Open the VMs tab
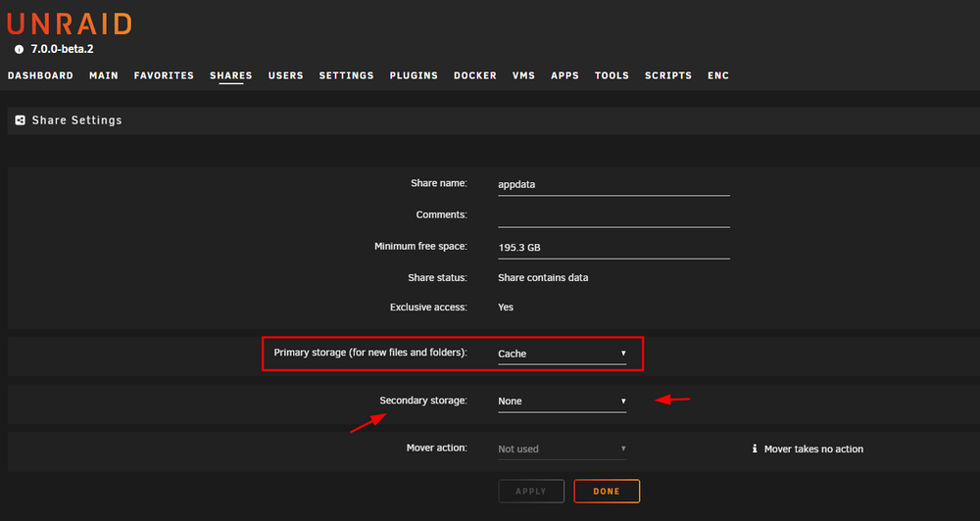The image size is (980, 521). tap(523, 75)
